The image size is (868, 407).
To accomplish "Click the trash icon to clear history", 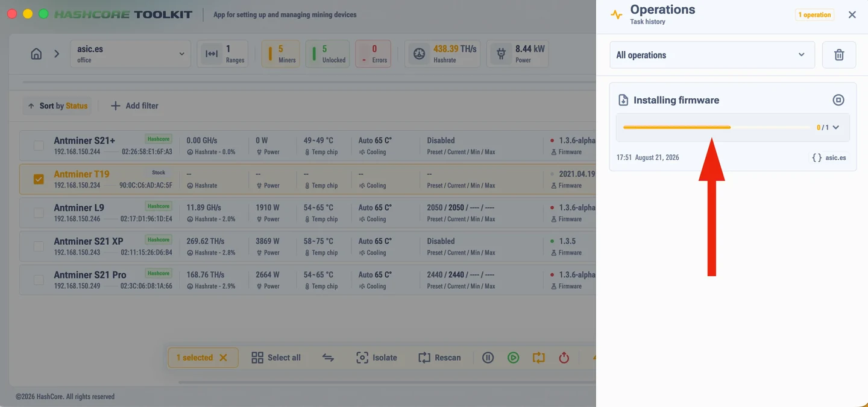I will pyautogui.click(x=839, y=55).
